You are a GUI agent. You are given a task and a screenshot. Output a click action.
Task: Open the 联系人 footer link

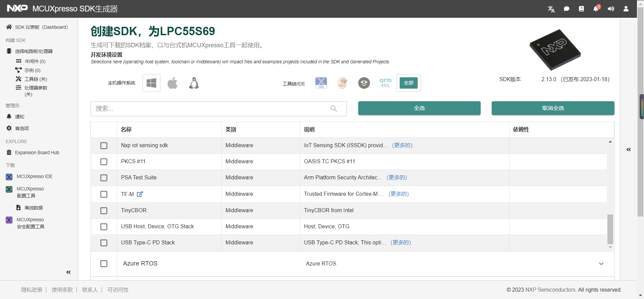tap(90, 290)
